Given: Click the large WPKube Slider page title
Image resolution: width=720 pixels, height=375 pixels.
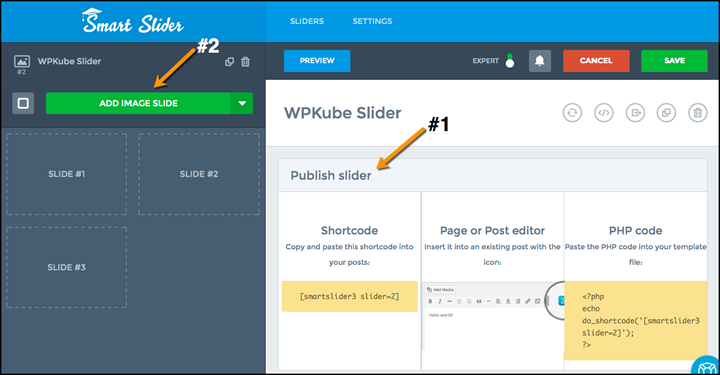Looking at the screenshot, I should 343,113.
